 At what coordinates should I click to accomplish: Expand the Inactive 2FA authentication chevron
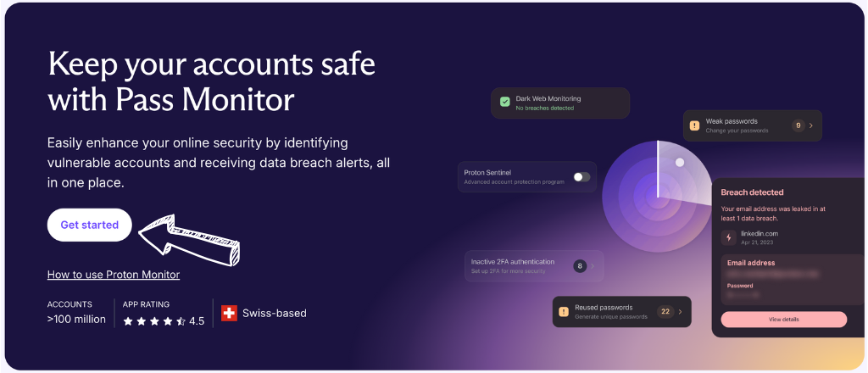(593, 266)
